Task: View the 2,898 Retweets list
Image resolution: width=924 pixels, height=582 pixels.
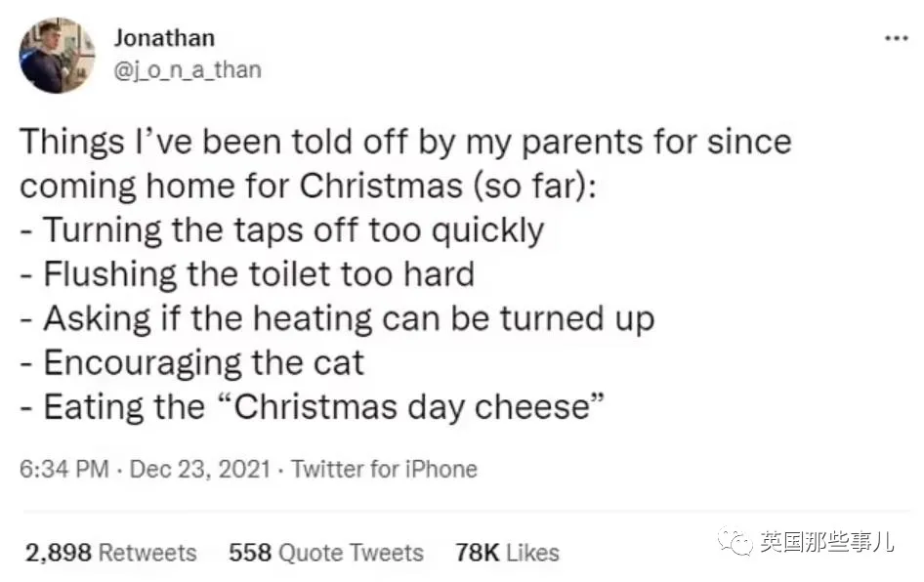Action: point(110,553)
